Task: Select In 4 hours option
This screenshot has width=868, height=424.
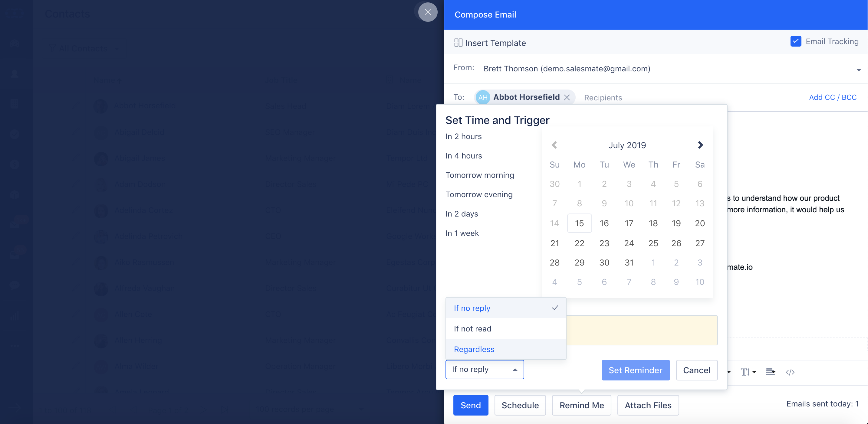Action: (x=464, y=155)
